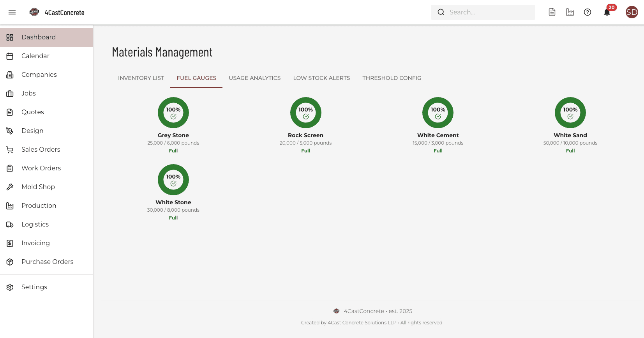
Task: Switch to the Inventory List tab
Action: point(141,78)
